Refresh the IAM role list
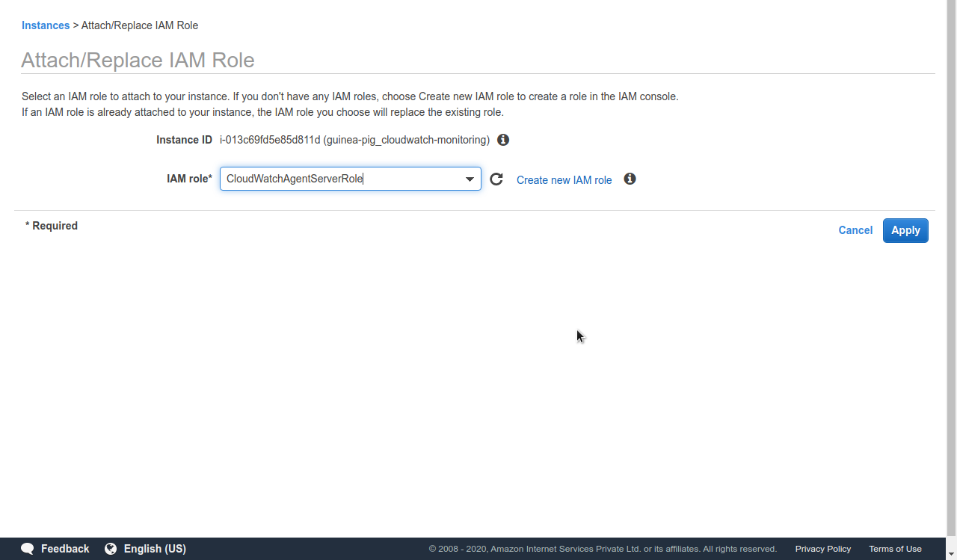Screen dimensions: 957x560 [x=496, y=179]
